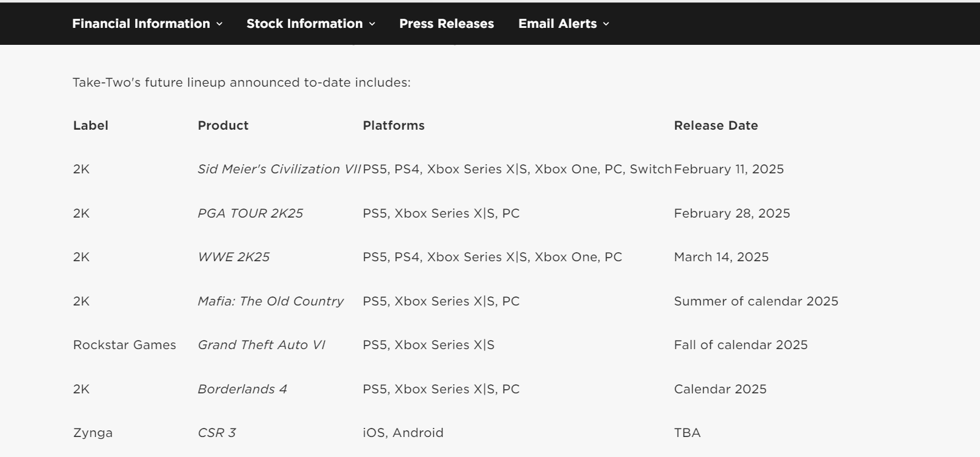Expand the Stock Information dropdown arrow

click(x=372, y=24)
